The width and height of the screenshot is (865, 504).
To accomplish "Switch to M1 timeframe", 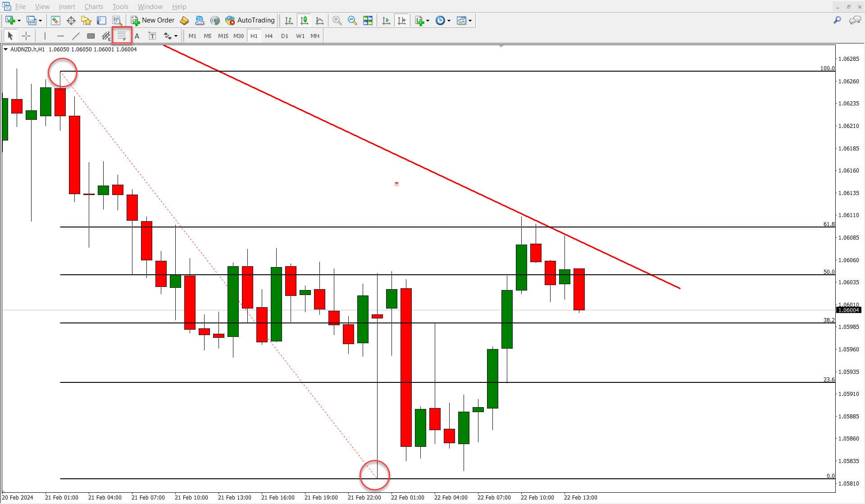I will coord(192,36).
